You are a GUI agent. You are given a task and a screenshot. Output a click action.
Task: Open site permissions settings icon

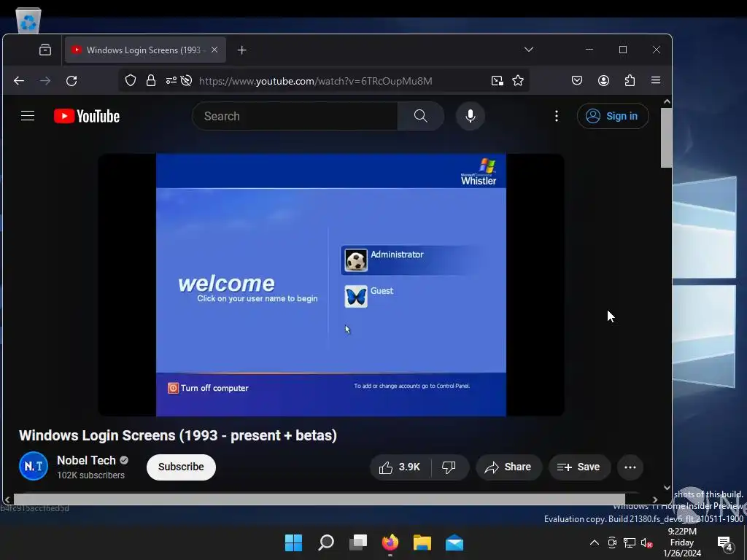tap(171, 81)
